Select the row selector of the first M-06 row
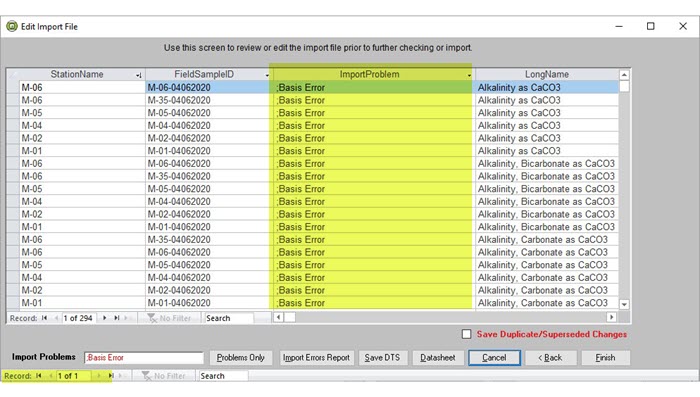Image resolution: width=700 pixels, height=397 pixels. [13, 87]
